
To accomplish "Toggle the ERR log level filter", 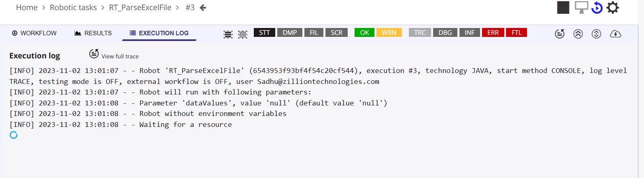I will [493, 32].
